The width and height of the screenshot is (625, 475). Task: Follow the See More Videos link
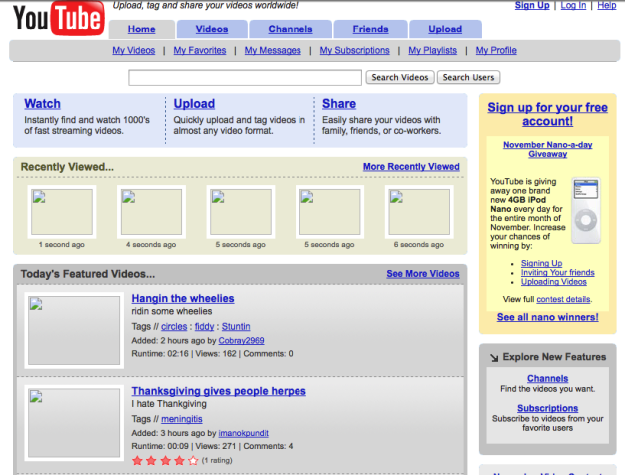423,274
